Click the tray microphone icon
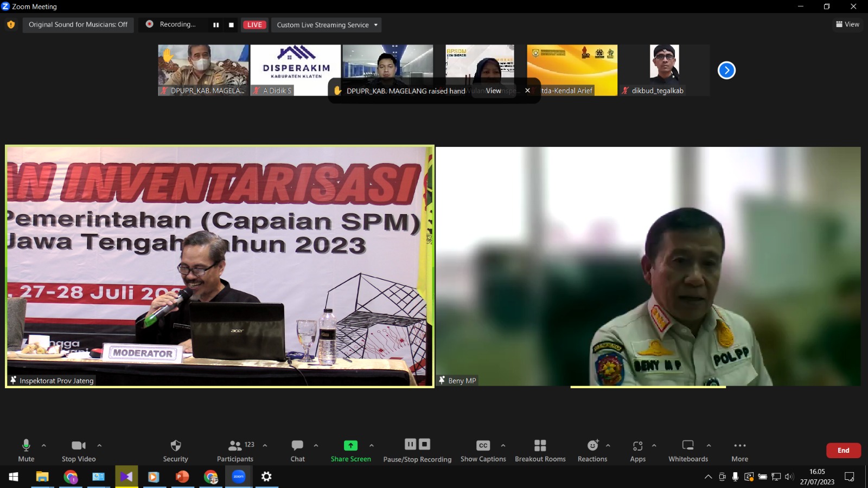The width and height of the screenshot is (868, 488). [x=735, y=477]
